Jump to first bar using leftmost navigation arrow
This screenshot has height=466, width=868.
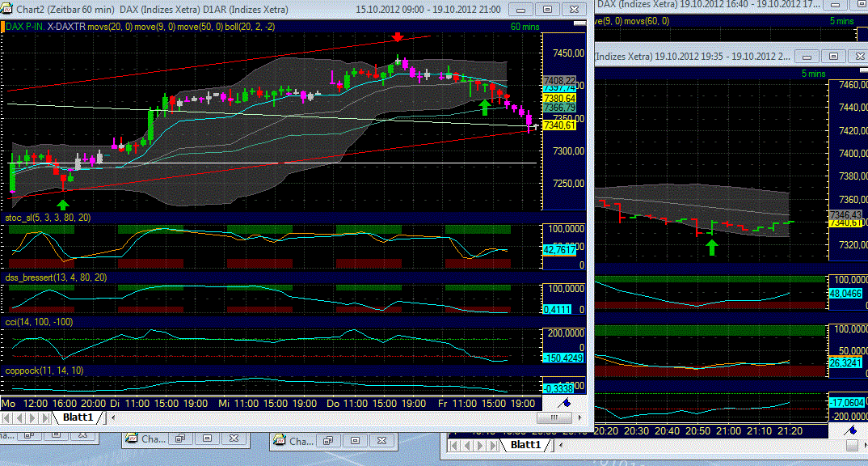pyautogui.click(x=7, y=418)
